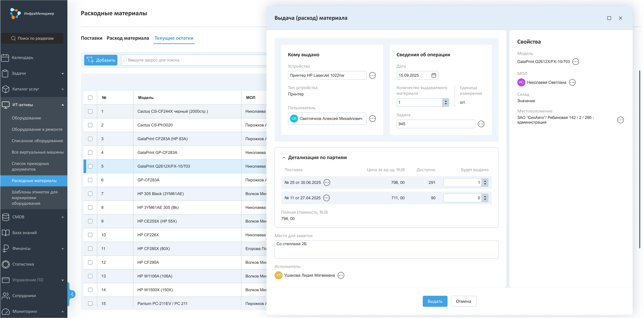Click stepper arrows on supply № 11 quantity
644x318 pixels.
point(485,198)
